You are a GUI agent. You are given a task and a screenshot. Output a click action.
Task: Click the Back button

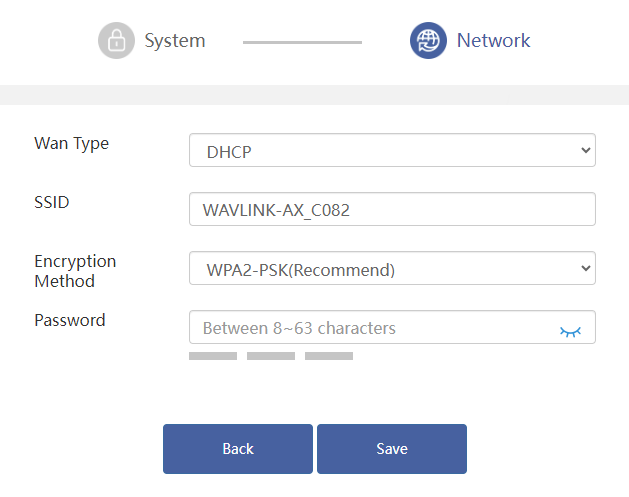click(238, 449)
